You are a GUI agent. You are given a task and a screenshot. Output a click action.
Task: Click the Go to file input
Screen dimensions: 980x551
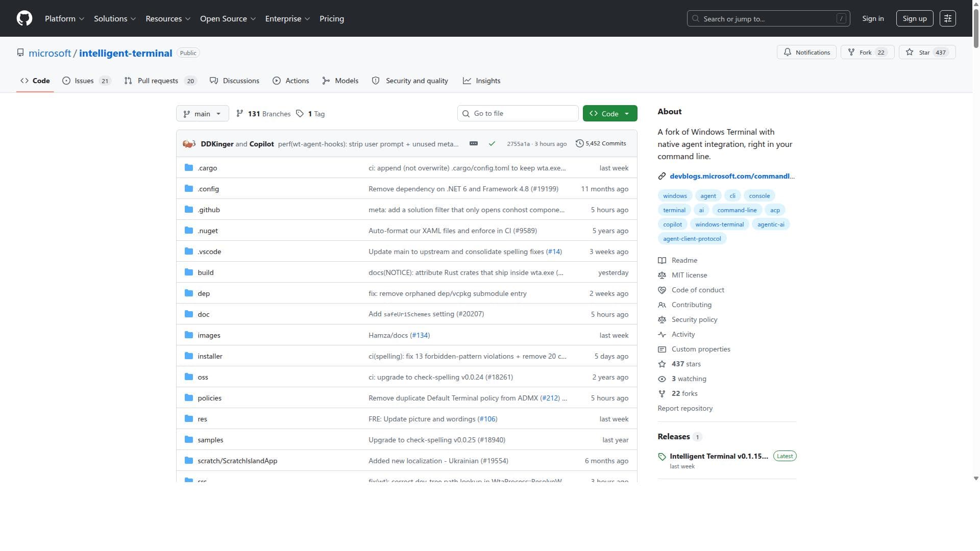[x=518, y=113]
